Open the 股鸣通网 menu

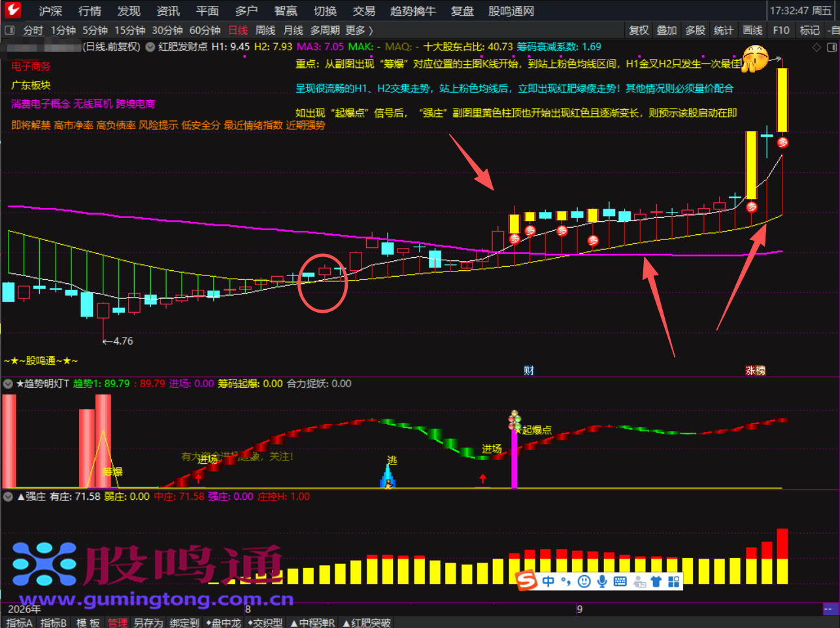[x=511, y=11]
